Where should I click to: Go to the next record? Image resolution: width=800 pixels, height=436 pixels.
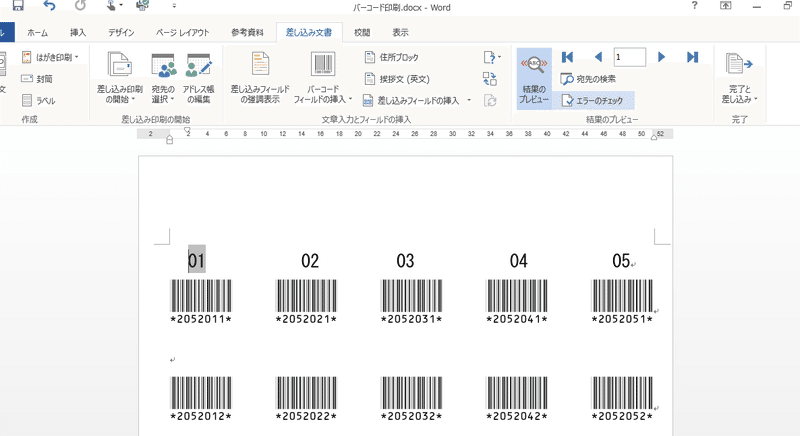pos(661,57)
